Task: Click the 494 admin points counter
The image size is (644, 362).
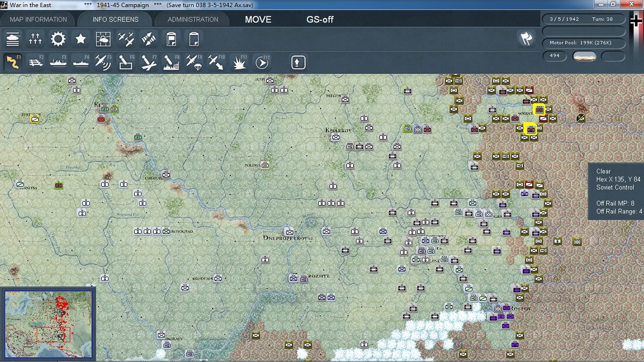Action: pos(555,56)
